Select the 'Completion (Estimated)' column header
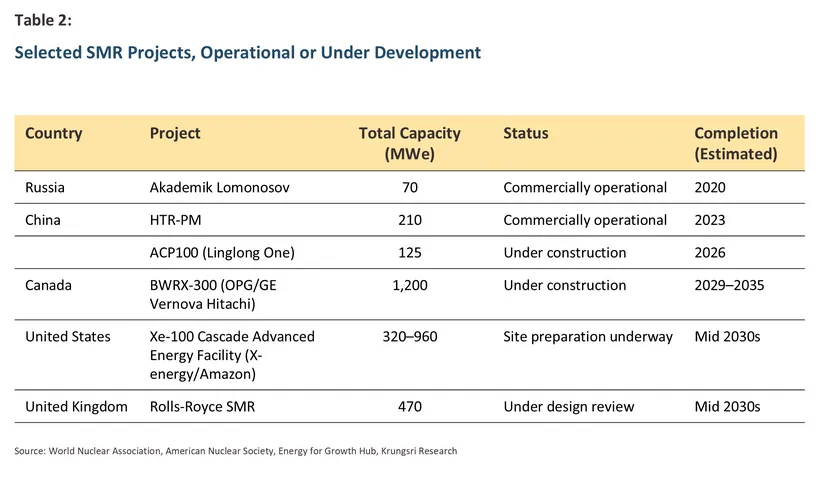This screenshot has height=477, width=840. pos(735,143)
